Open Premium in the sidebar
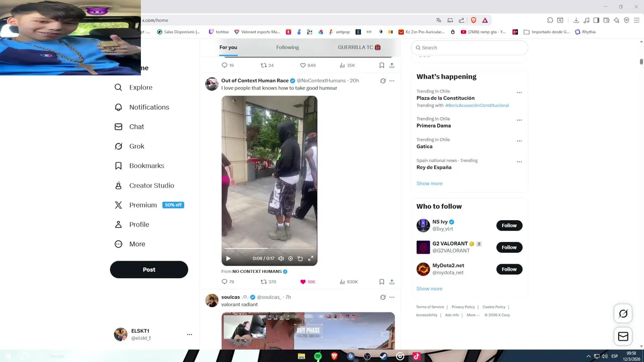The image size is (644, 362). [149, 205]
